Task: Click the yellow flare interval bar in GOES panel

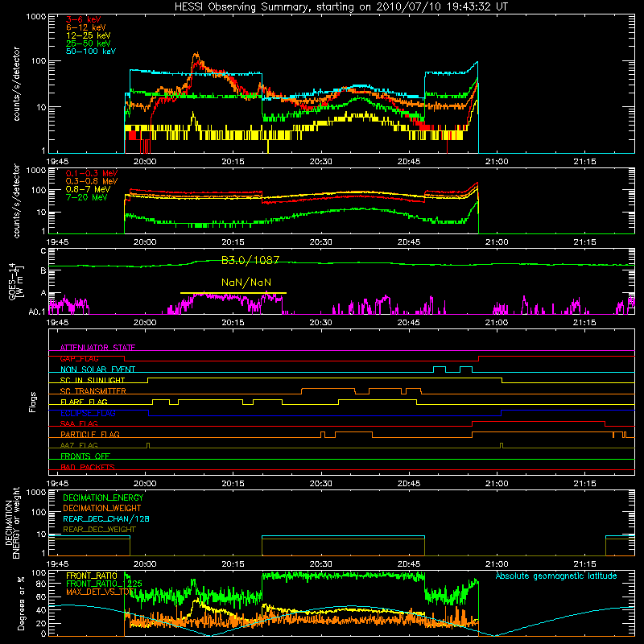Action: (x=233, y=293)
